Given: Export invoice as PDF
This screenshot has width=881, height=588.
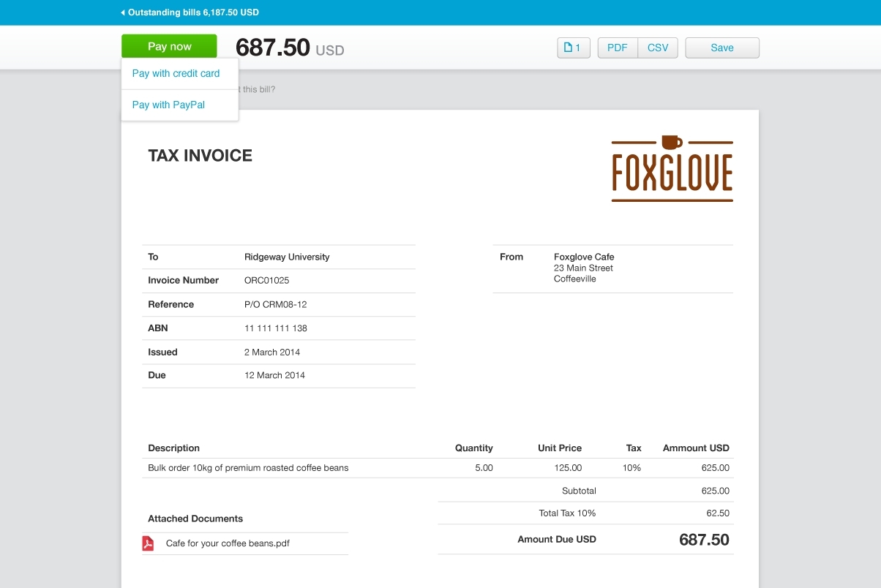Looking at the screenshot, I should click(x=618, y=48).
